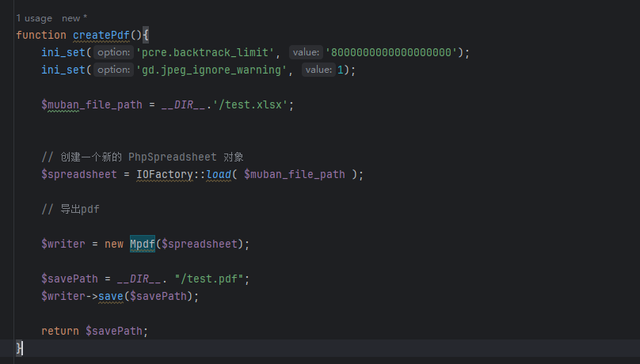Click the '1 usage' code lens hint
The height and width of the screenshot is (364, 640).
click(34, 18)
